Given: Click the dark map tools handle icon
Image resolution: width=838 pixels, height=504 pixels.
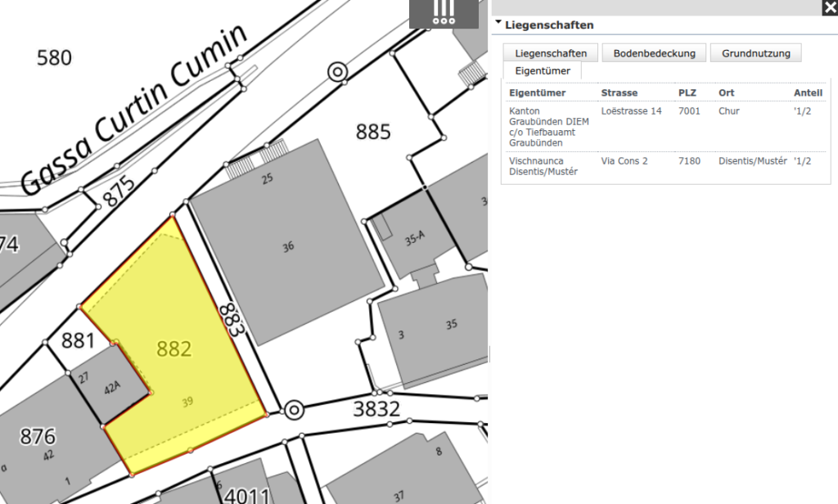Looking at the screenshot, I should (444, 14).
